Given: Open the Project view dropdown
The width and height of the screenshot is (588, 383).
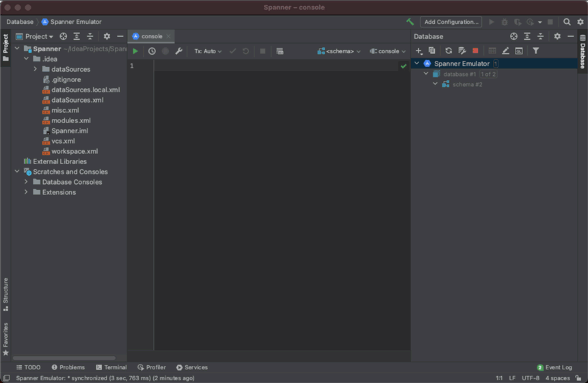Looking at the screenshot, I should [34, 36].
